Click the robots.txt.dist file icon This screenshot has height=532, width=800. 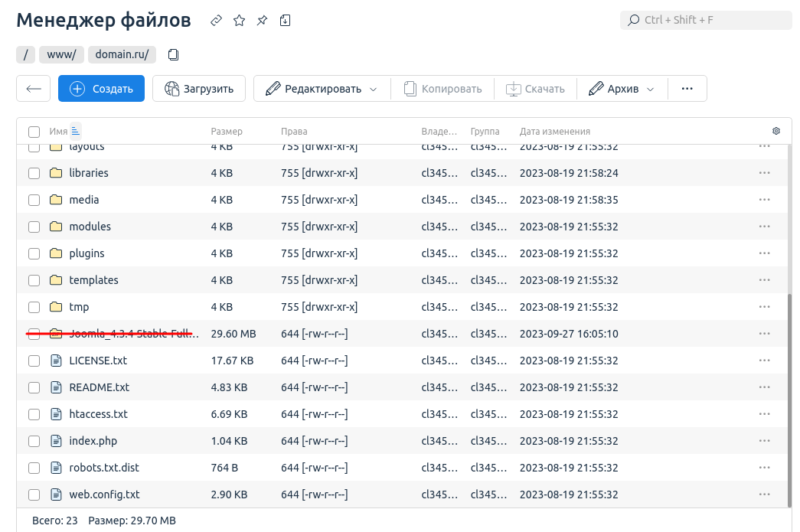(56, 468)
